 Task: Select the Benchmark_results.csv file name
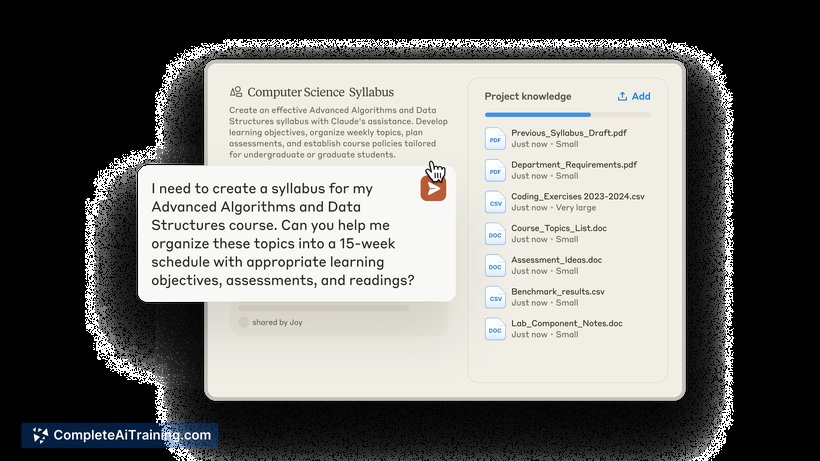click(558, 292)
